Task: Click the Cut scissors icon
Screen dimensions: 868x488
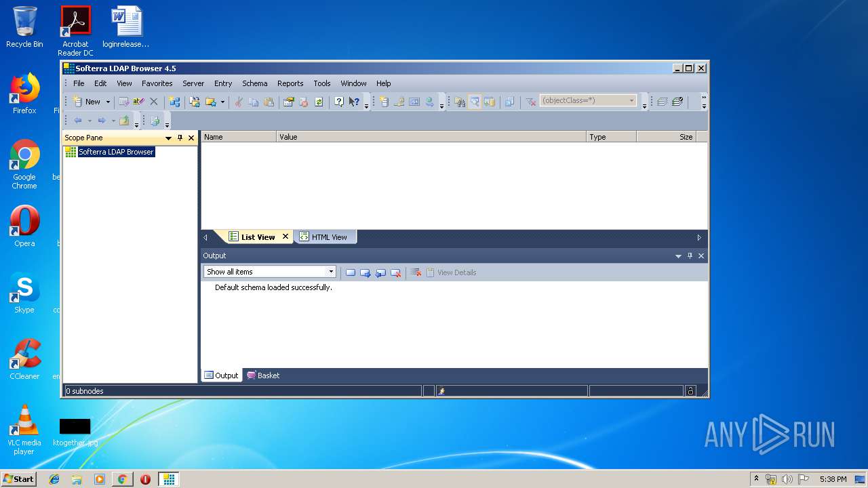Action: click(238, 102)
